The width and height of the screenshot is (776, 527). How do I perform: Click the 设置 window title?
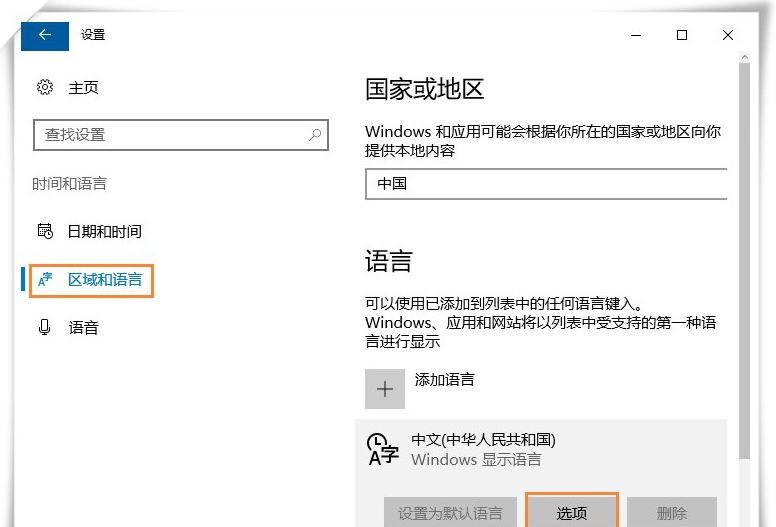tap(93, 35)
